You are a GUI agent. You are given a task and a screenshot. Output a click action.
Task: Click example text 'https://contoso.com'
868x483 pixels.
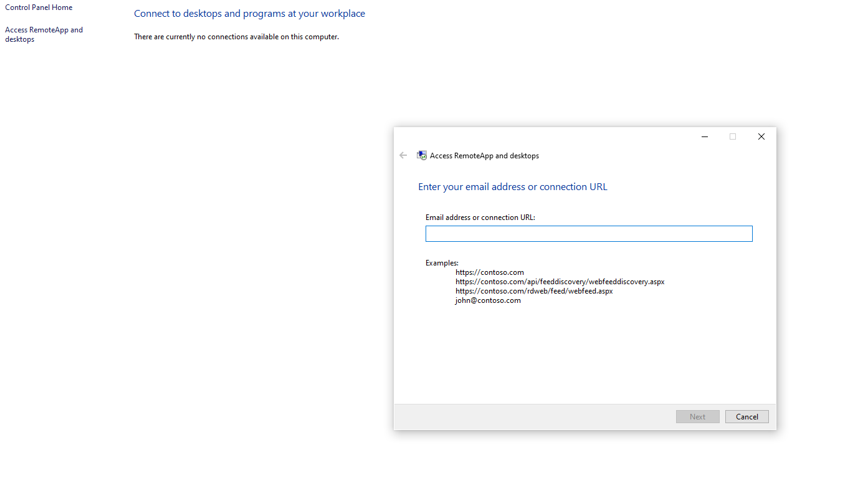(x=490, y=272)
